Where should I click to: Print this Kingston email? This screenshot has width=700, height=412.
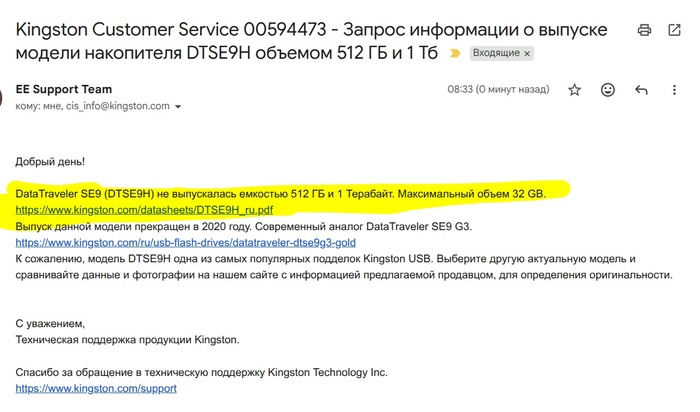[x=645, y=31]
